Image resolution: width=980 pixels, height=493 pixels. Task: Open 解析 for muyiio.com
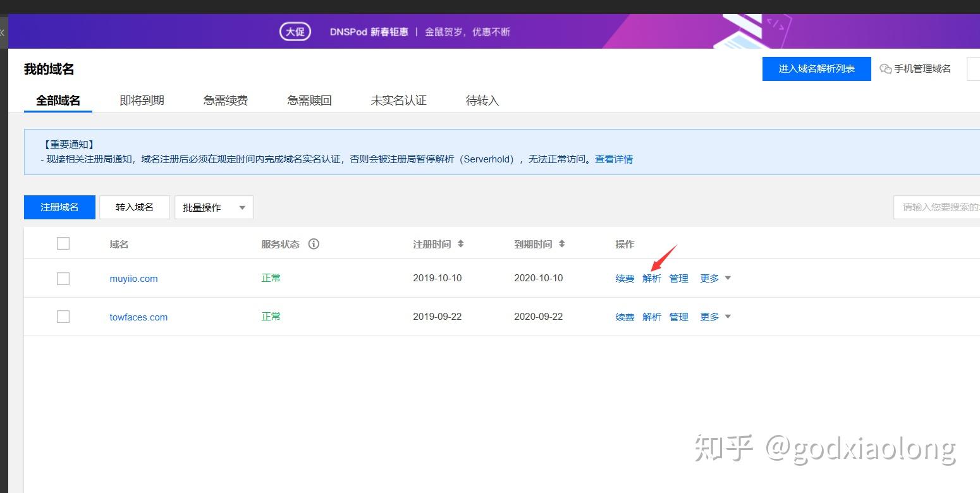[651, 278]
